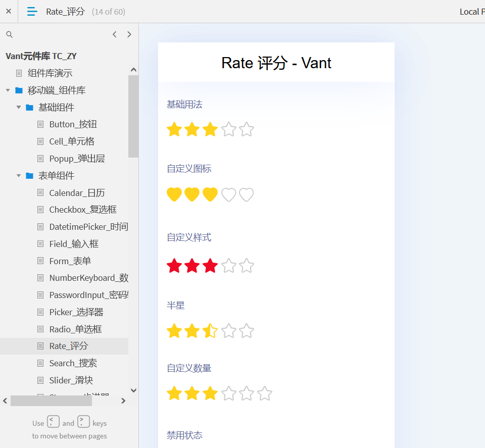The height and width of the screenshot is (448, 485).
Task: Select the current Rate_评分 page in the tree
Action: pyautogui.click(x=69, y=346)
